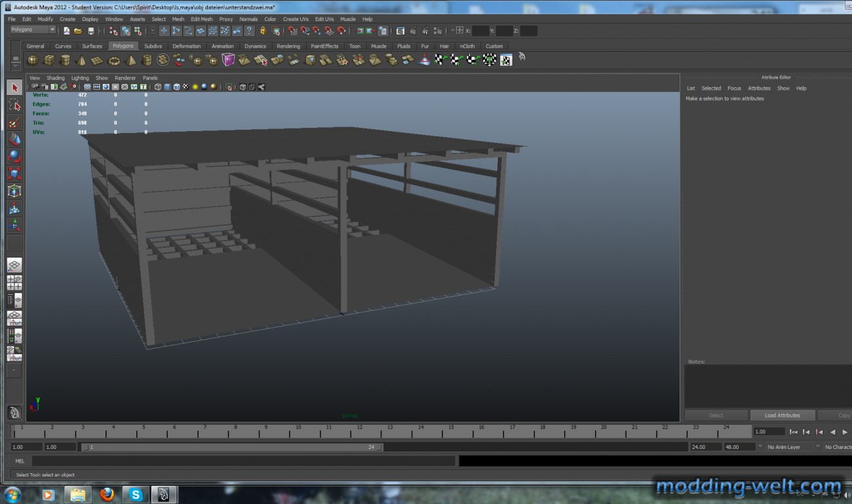Toggle wireframe display in viewport toolbar
The height and width of the screenshot is (504, 852).
tap(158, 87)
